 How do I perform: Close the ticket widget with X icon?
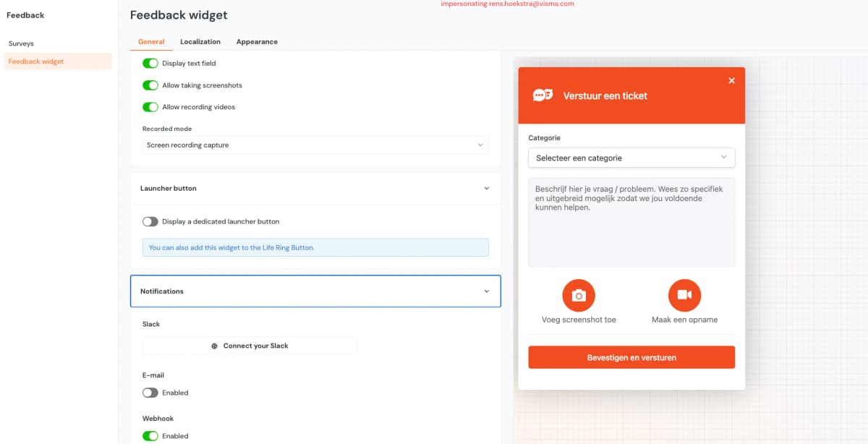point(731,80)
